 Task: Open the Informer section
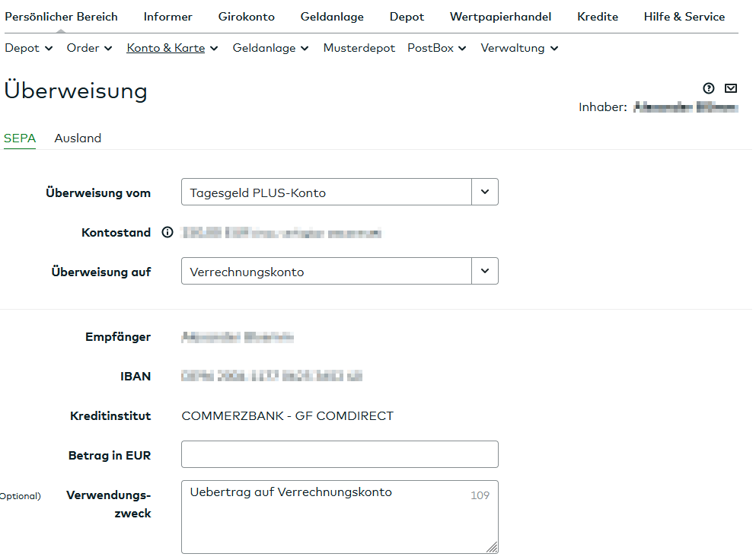point(168,17)
